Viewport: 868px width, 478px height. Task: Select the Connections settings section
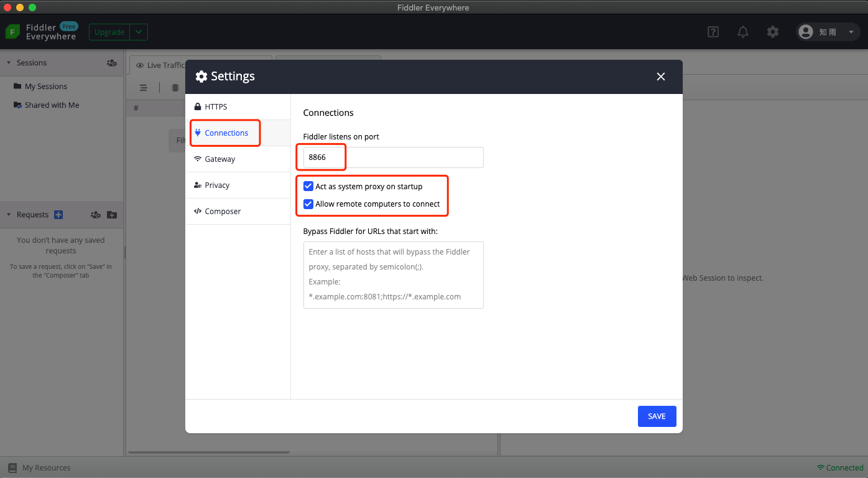[x=238, y=133]
